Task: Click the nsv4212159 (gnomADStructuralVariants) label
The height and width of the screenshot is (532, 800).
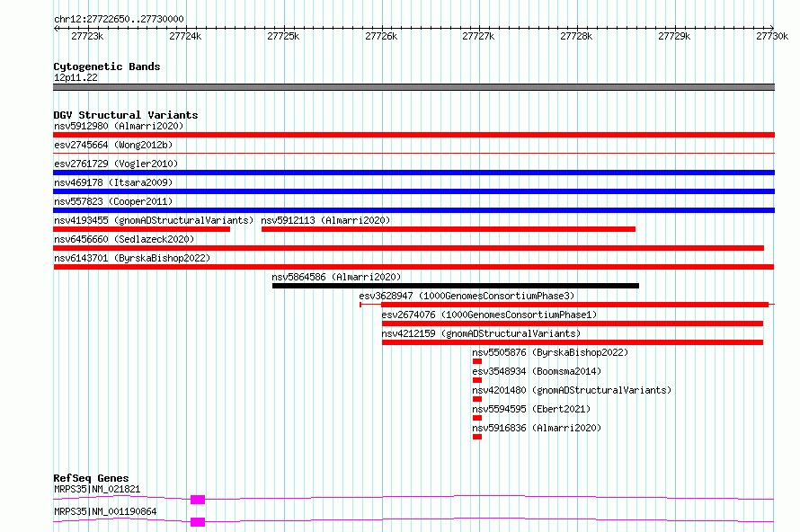Action: coord(481,333)
